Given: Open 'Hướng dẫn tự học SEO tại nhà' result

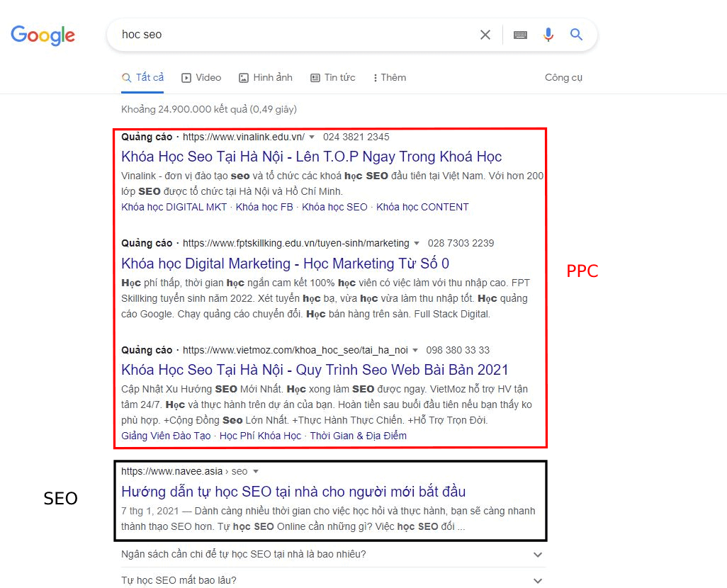Looking at the screenshot, I should 291,491.
